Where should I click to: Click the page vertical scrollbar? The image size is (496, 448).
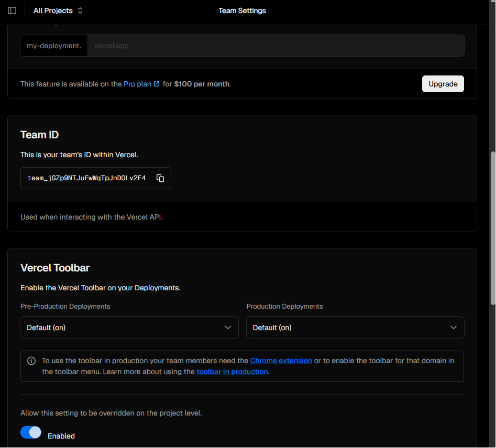[x=492, y=228]
